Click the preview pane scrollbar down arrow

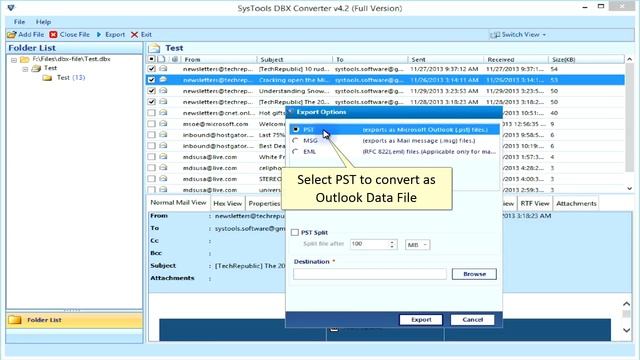coord(627,330)
